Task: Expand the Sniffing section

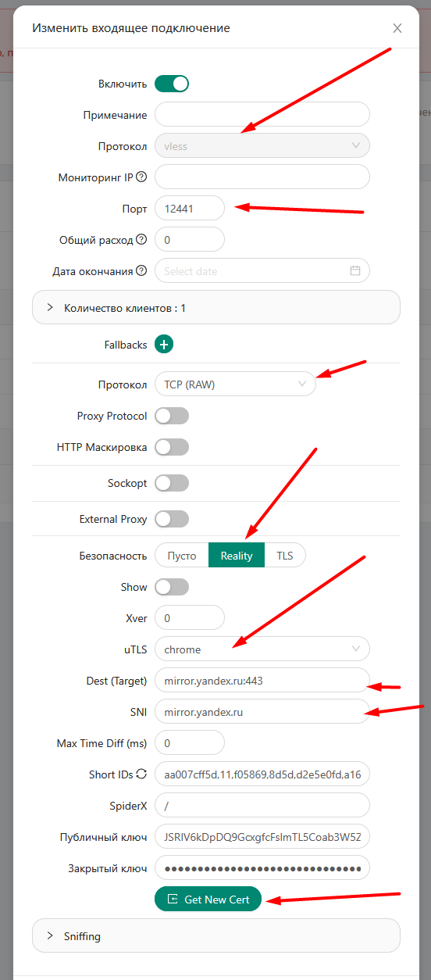Action: tap(216, 935)
